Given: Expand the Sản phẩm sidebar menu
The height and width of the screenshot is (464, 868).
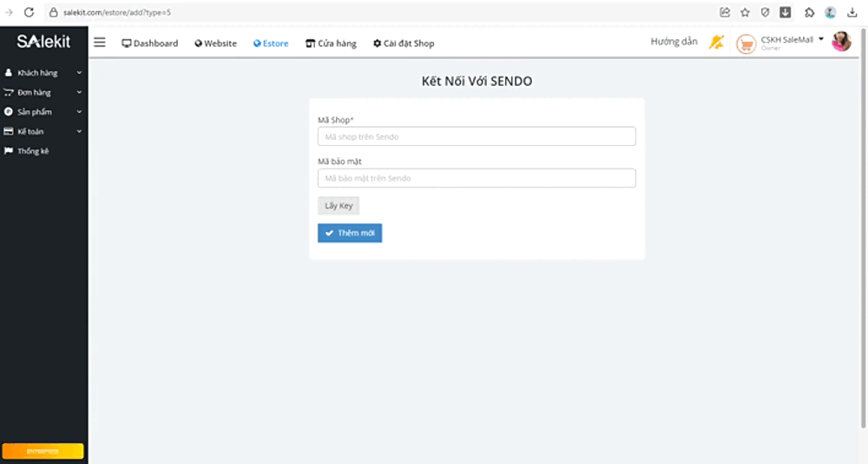Looking at the screenshot, I should [x=43, y=112].
